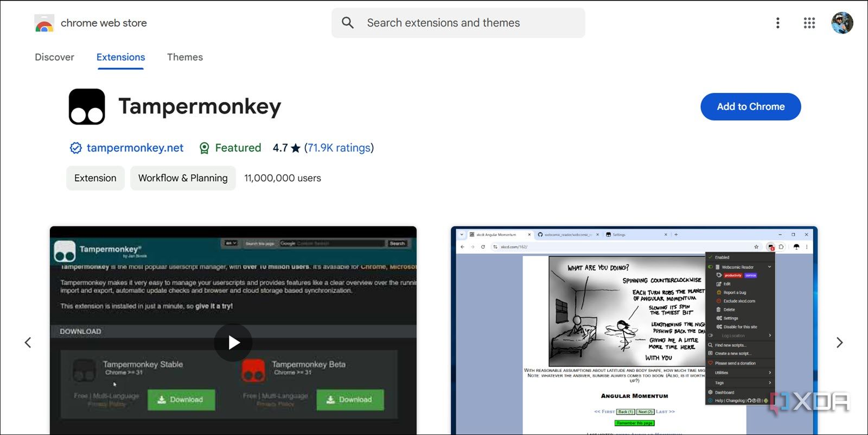Show the next screenshot with right arrow
The height and width of the screenshot is (435, 868).
click(840, 343)
